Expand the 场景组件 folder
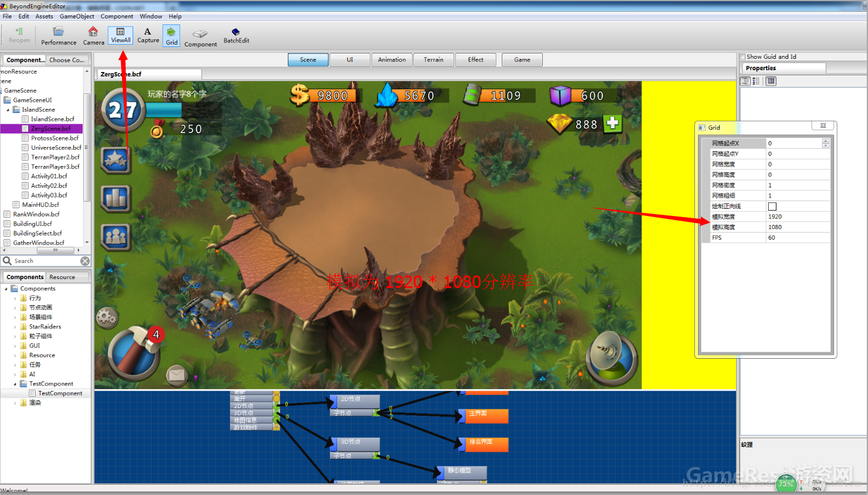This screenshot has width=868, height=495. pos(15,317)
